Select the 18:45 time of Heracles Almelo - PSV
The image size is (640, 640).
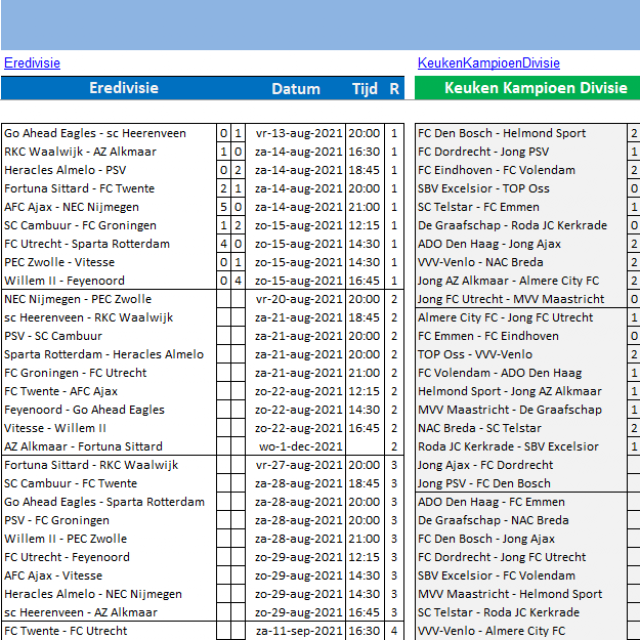[364, 170]
